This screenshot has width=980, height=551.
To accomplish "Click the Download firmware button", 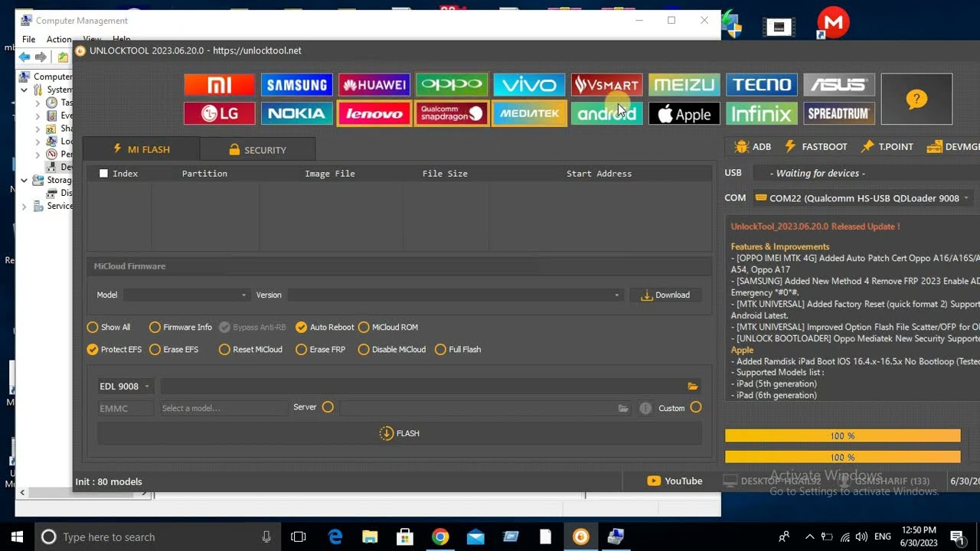I will [665, 295].
